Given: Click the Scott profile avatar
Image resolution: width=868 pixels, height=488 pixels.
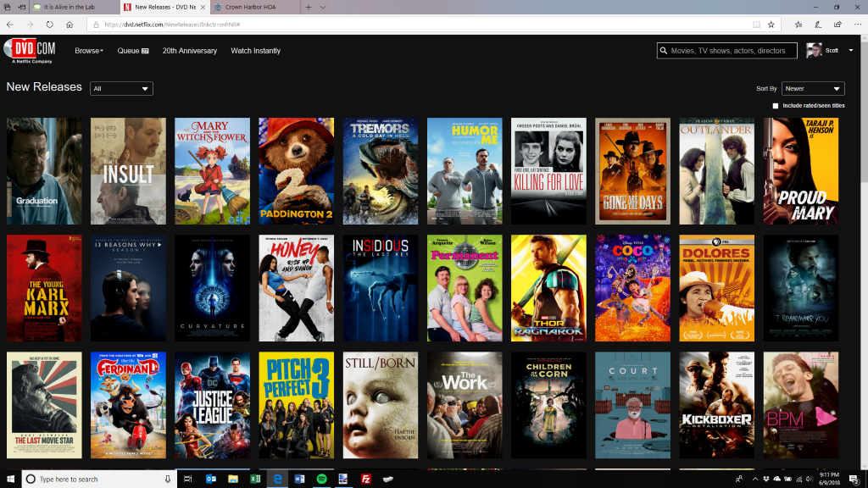Looking at the screenshot, I should [814, 50].
